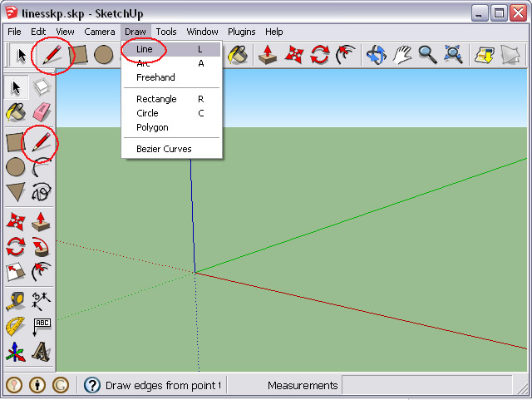Select the Move tool in top toolbar
The width and height of the screenshot is (532, 400).
coord(293,55)
